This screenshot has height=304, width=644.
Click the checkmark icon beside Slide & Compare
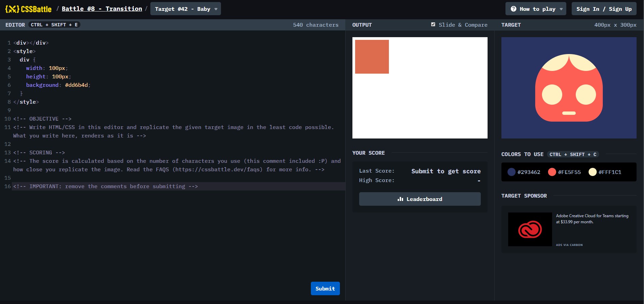coord(434,24)
